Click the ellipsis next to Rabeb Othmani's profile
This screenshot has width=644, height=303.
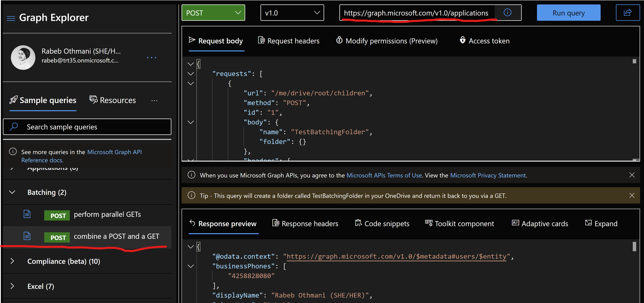pos(152,58)
